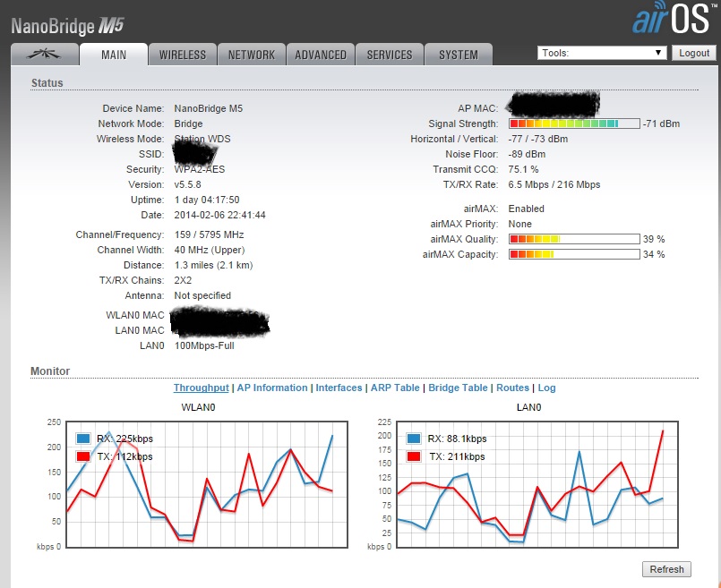Click the version value v5.5.8

pos(187,184)
